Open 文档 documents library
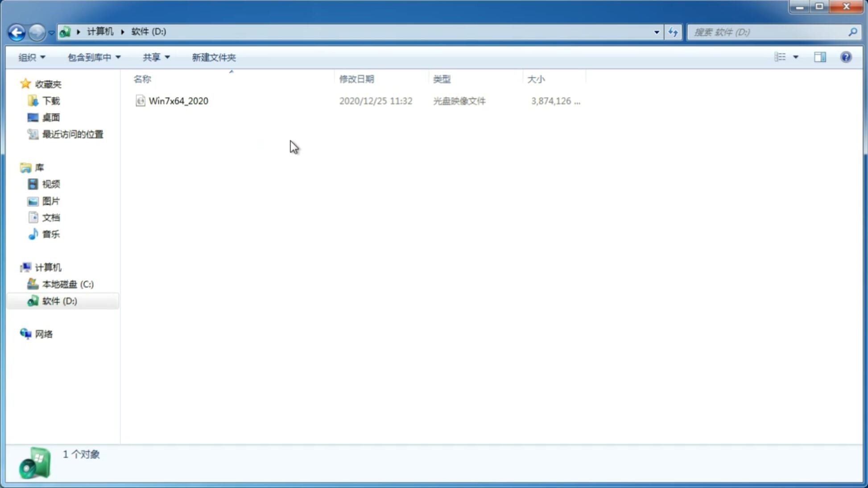 (50, 217)
